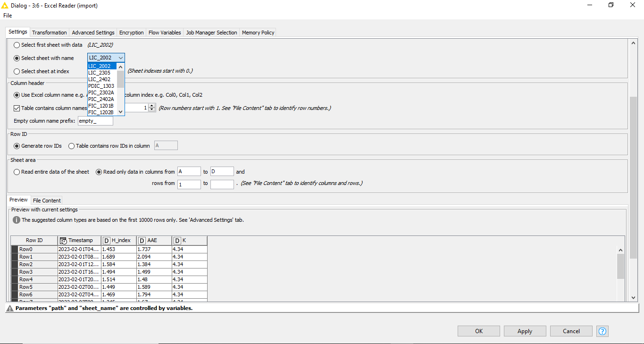
Task: Switch to the Transformation tab
Action: (x=50, y=33)
